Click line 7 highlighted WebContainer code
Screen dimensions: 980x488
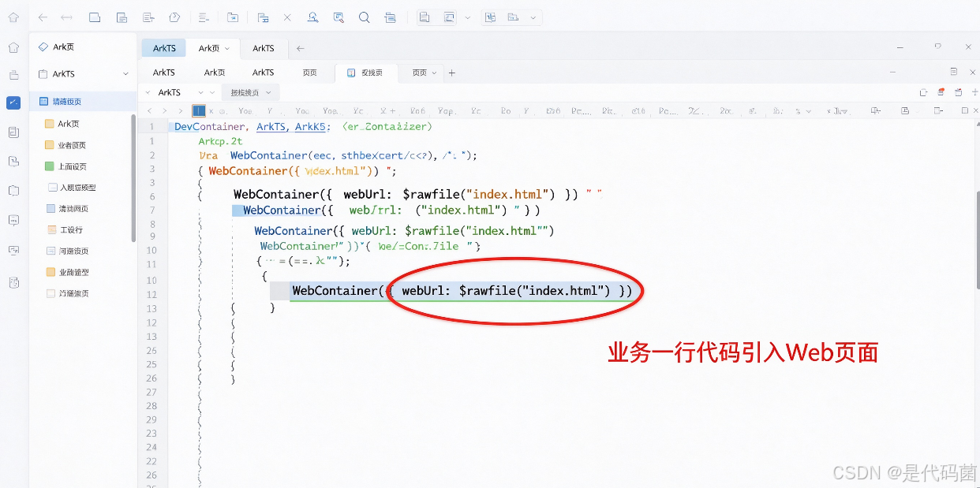[387, 210]
